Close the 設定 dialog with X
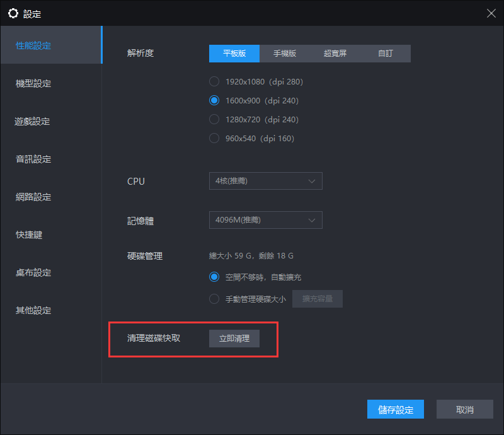Viewport: 504px width, 435px height. pos(491,13)
